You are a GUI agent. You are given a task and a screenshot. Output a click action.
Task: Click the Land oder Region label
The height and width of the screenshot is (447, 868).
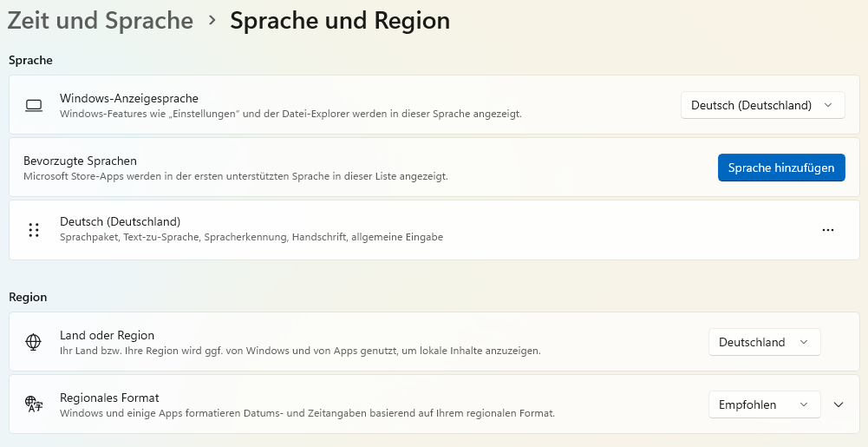click(107, 335)
